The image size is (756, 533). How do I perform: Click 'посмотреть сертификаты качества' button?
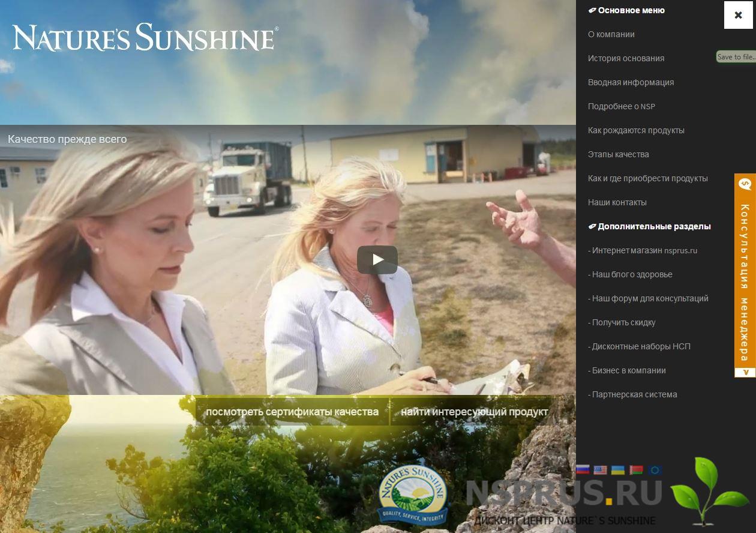click(292, 412)
